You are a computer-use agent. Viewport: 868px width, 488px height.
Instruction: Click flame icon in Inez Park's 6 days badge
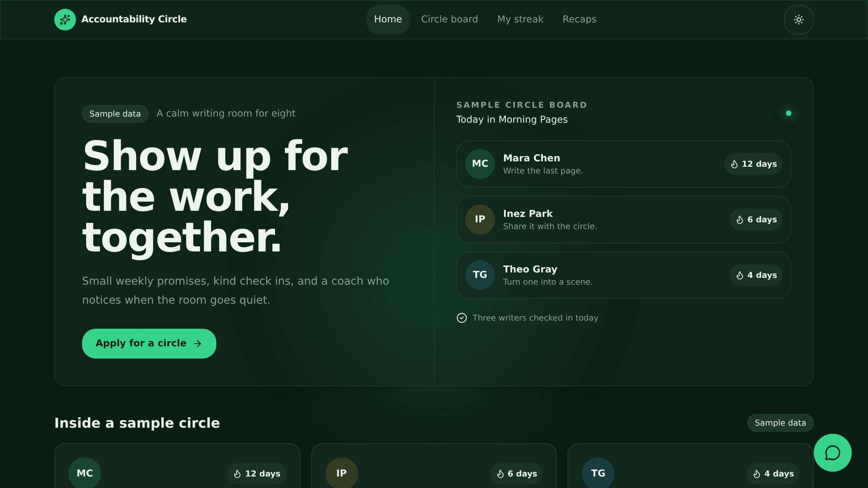click(x=740, y=220)
